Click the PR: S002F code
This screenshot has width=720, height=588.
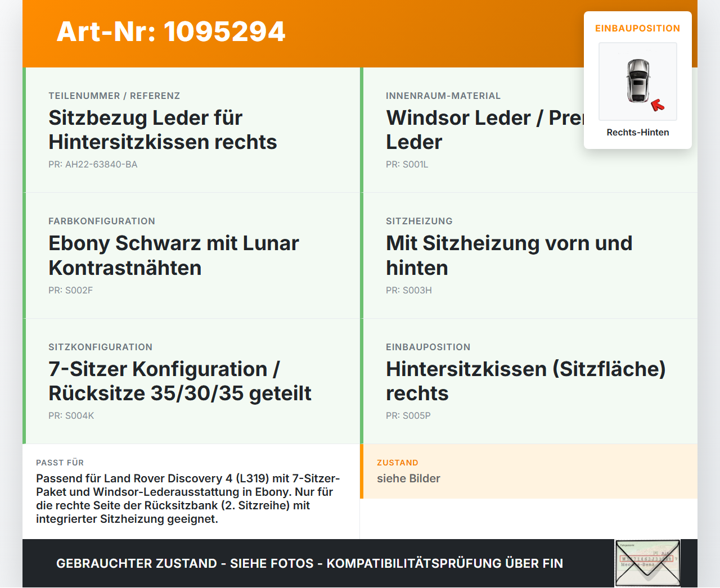(70, 290)
